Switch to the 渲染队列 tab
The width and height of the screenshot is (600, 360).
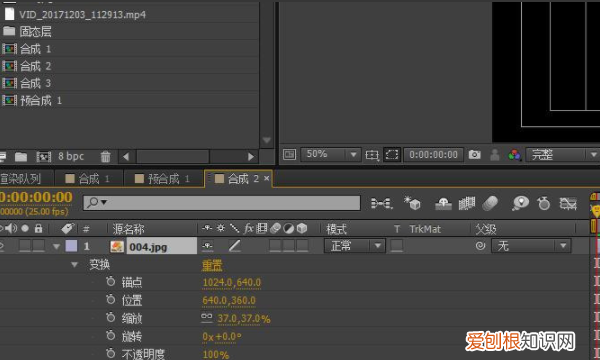(21, 179)
